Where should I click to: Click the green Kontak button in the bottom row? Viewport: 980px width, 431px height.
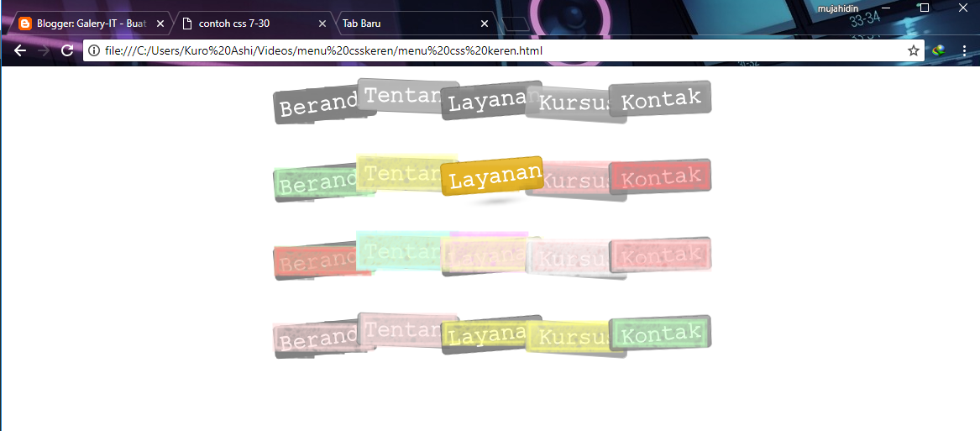point(660,334)
